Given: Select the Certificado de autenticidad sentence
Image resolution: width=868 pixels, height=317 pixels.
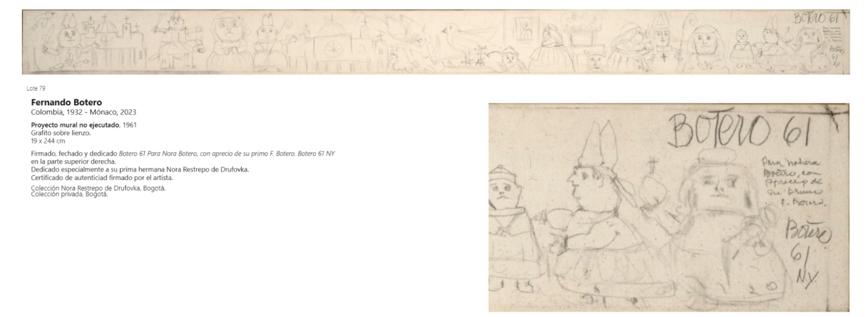Looking at the screenshot, I should (102, 177).
